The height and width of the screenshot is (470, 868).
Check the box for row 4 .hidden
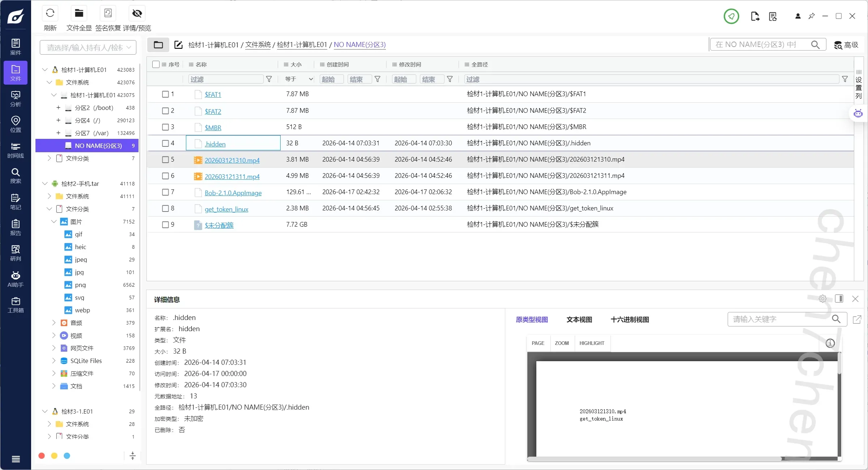(165, 144)
